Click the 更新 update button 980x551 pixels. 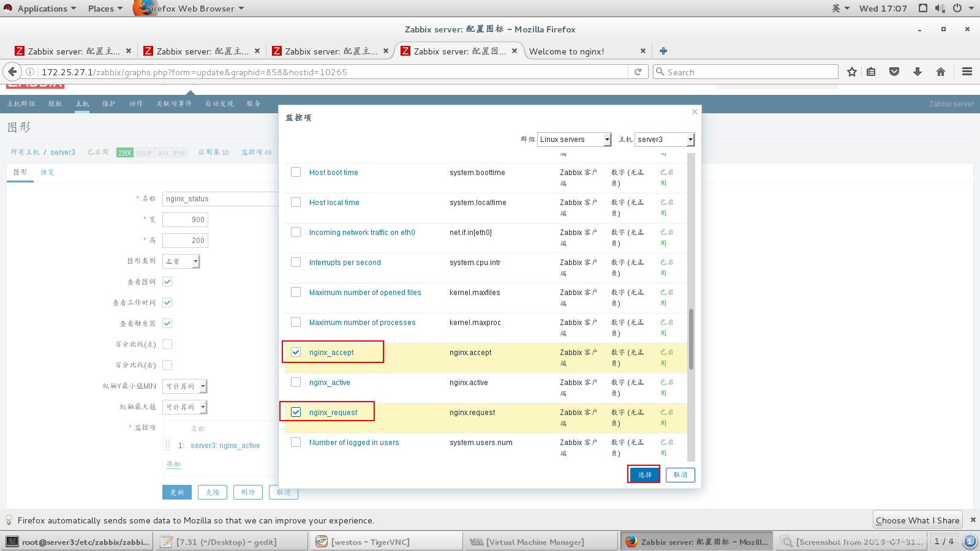tap(177, 492)
